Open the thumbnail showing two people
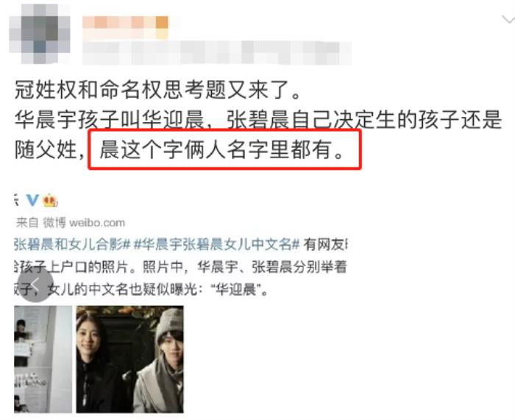 tap(130, 359)
